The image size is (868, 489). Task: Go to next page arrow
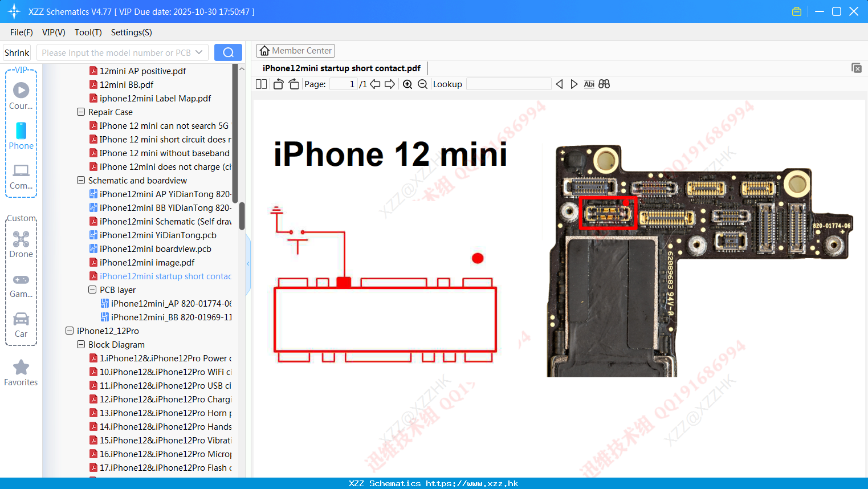(390, 84)
